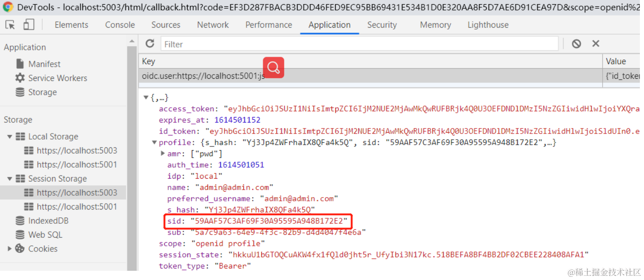Screen dimensions: 644x280
Task: Click the Chrome logo in title bar
Action: [x=8, y=7]
